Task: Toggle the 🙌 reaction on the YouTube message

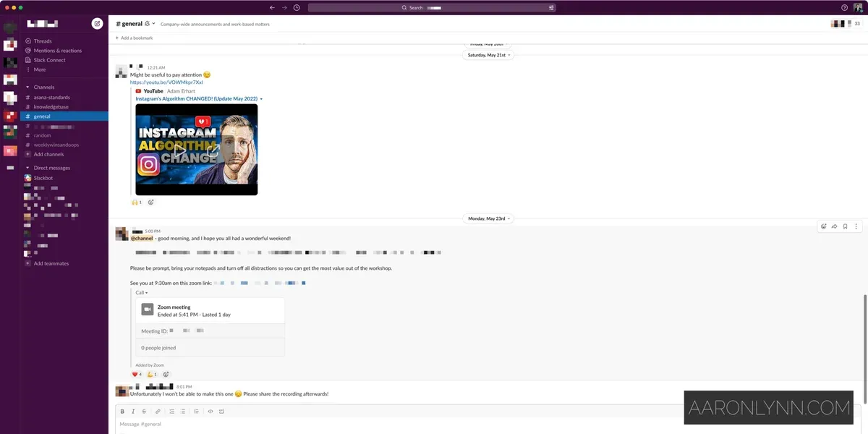Action: click(136, 202)
